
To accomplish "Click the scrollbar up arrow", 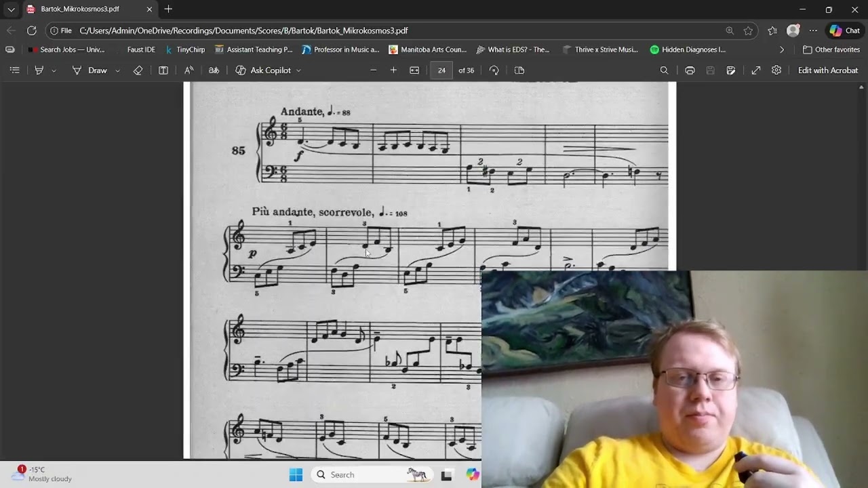I will click(x=862, y=87).
